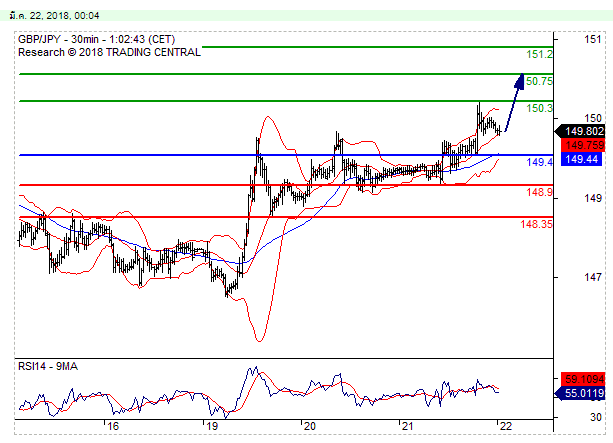Click the red RSI value tag 59.1094

(x=583, y=379)
